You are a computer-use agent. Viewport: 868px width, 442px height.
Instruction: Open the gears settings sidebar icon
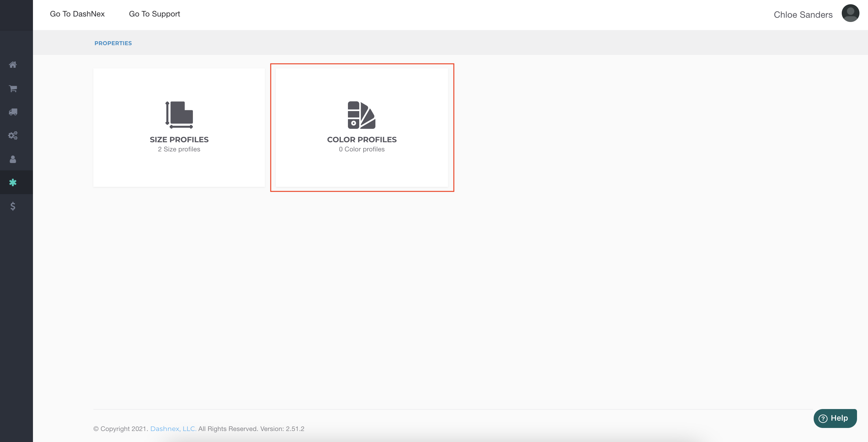[x=13, y=136]
